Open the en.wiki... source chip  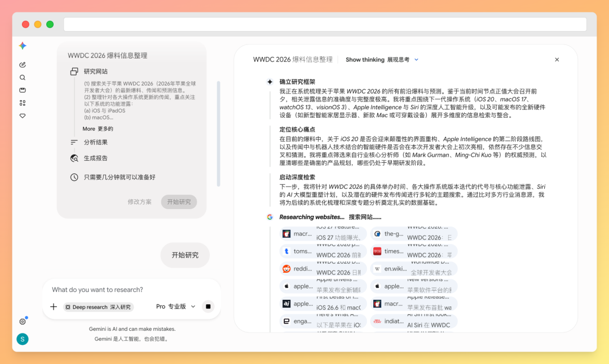414,269
